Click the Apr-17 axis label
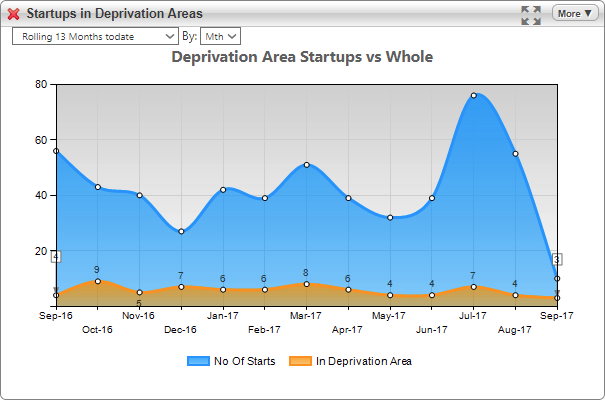This screenshot has width=605, height=400. coord(347,329)
